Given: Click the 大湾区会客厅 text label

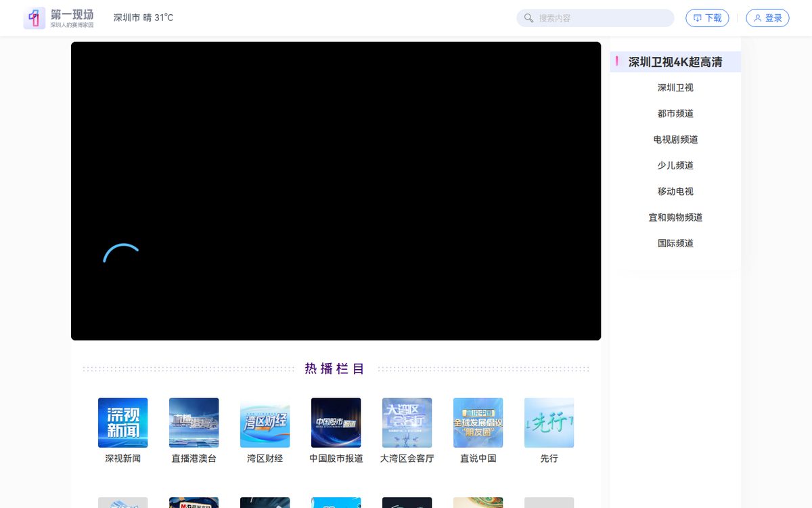Looking at the screenshot, I should (407, 459).
